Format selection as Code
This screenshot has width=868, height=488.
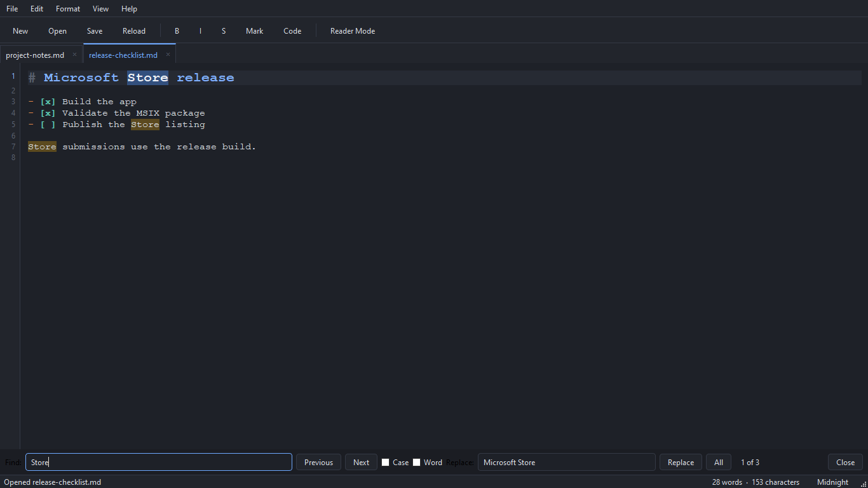coord(292,31)
